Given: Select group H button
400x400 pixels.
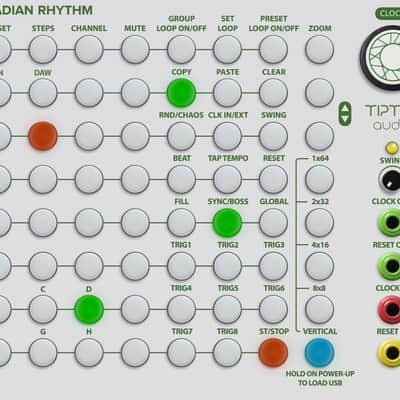Looking at the screenshot, I should (x=89, y=353).
